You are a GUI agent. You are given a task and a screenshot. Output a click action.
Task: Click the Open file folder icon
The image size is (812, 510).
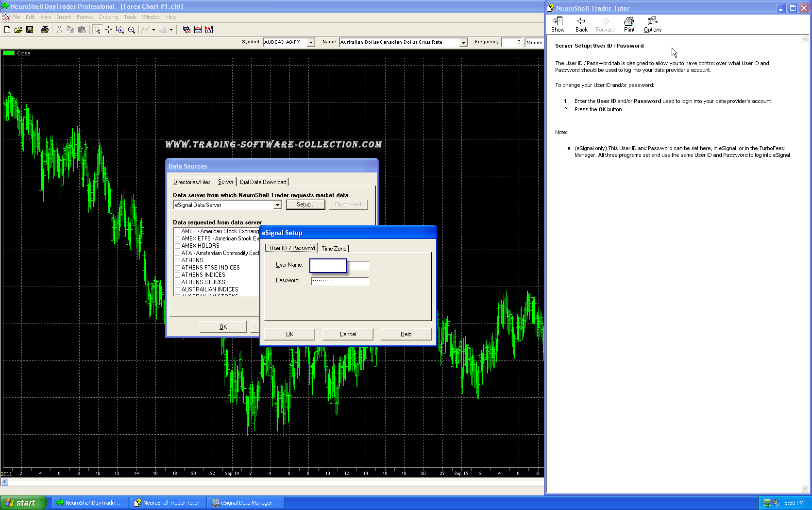18,30
